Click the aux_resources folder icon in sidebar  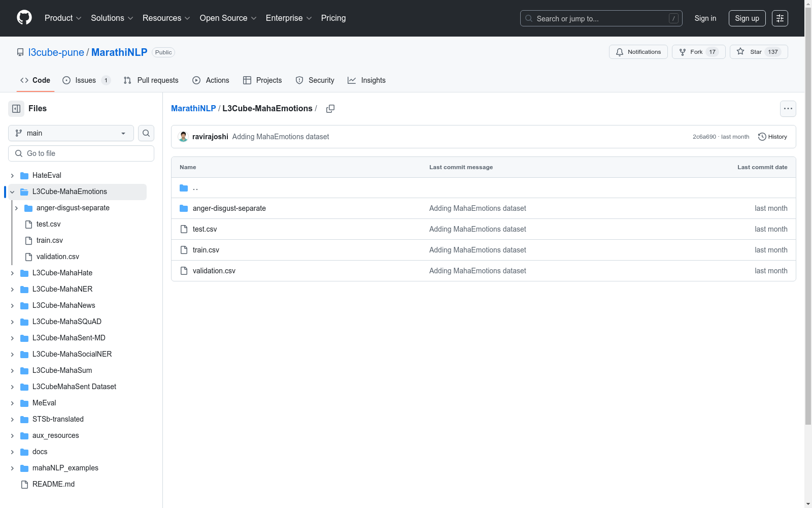[24, 436]
